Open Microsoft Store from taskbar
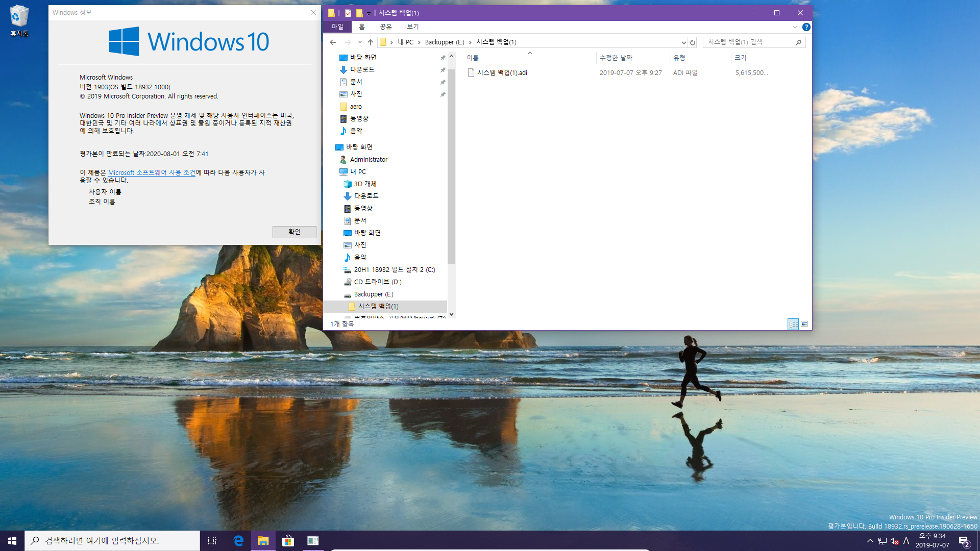 tap(288, 541)
